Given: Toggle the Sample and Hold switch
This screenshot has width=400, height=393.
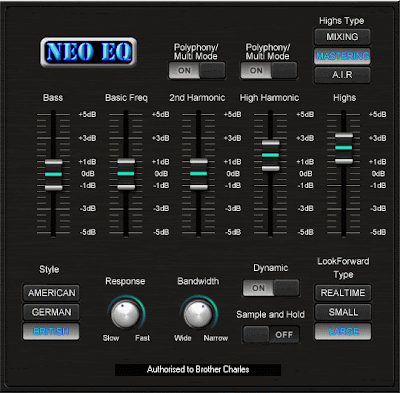Looking at the screenshot, I should (271, 334).
